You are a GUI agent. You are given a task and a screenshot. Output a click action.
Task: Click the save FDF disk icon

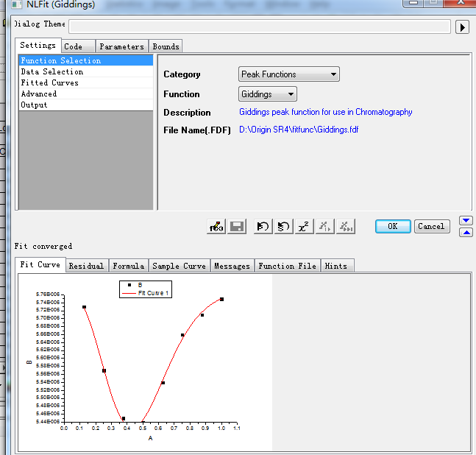point(237,226)
